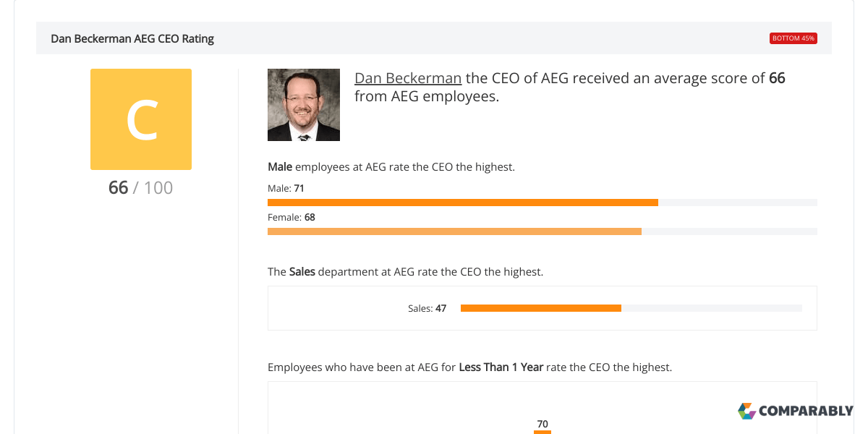Select the Dan Beckerman AEG CEO Rating header
Image resolution: width=868 pixels, height=434 pixels.
click(132, 38)
